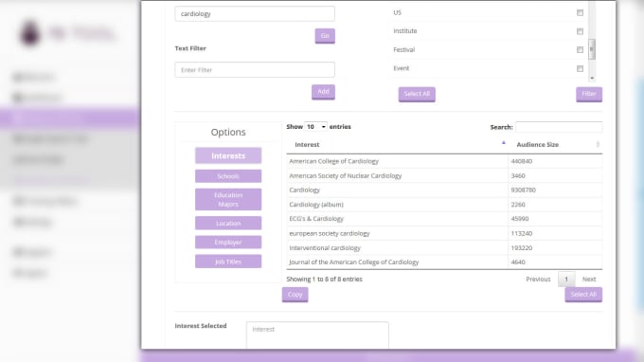
Task: Click the Copy button below the table
Action: tap(295, 295)
